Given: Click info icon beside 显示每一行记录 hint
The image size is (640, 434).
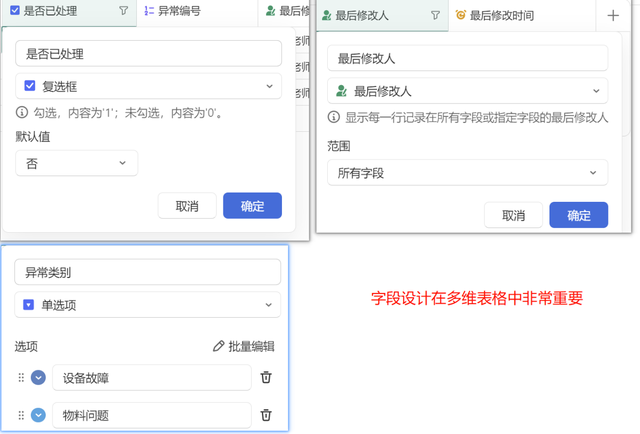Looking at the screenshot, I should (x=333, y=117).
